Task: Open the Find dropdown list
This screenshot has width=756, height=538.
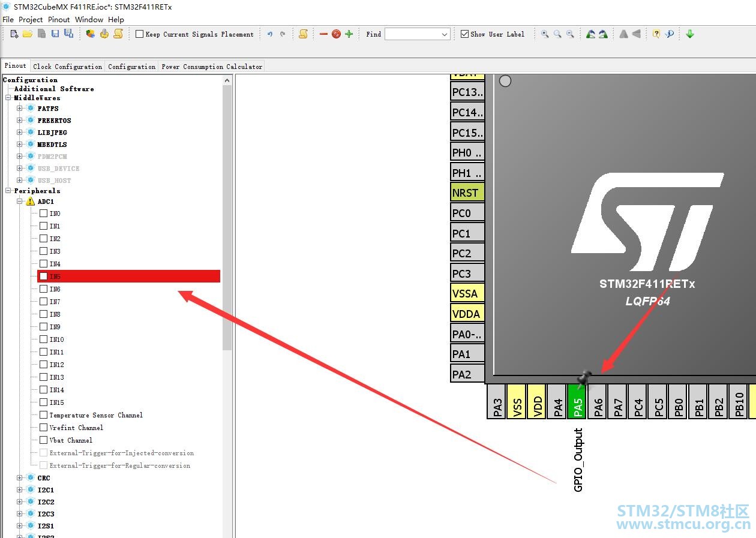Action: point(444,35)
